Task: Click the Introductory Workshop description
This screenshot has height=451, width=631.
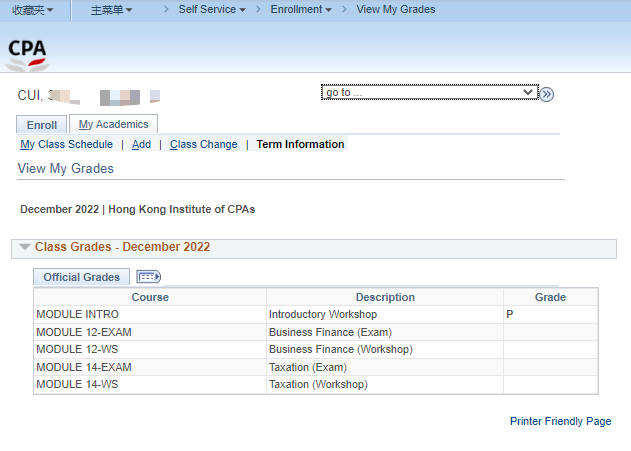Action: pos(323,314)
